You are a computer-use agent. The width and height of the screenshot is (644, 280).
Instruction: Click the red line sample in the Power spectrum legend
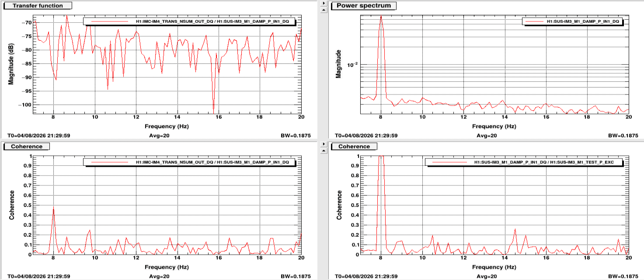534,21
